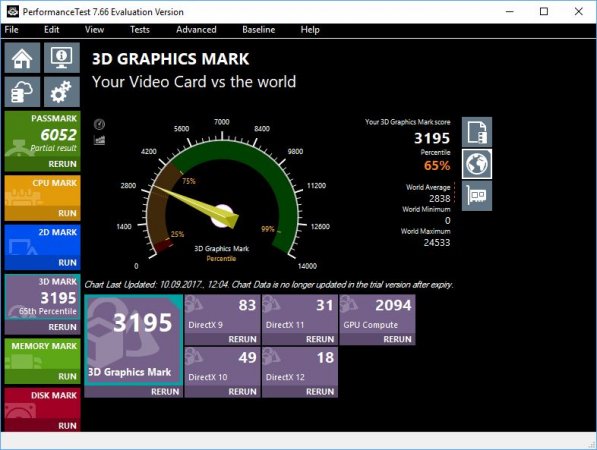Open the Help menu
597x450 pixels.
click(310, 30)
